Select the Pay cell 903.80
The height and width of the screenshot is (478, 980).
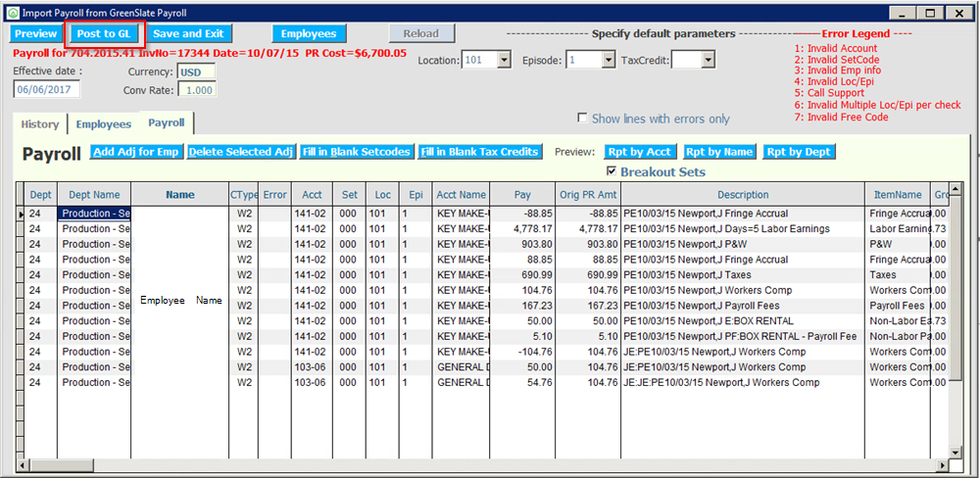[522, 244]
